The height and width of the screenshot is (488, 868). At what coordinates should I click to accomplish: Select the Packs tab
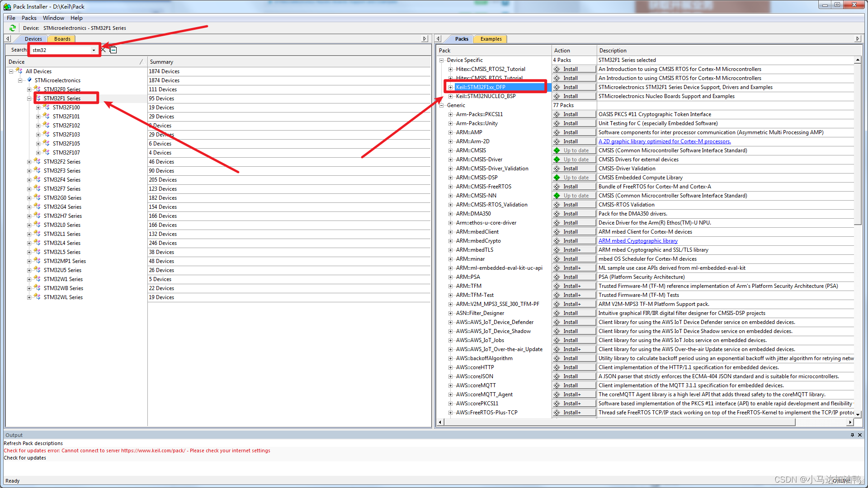[x=462, y=39]
